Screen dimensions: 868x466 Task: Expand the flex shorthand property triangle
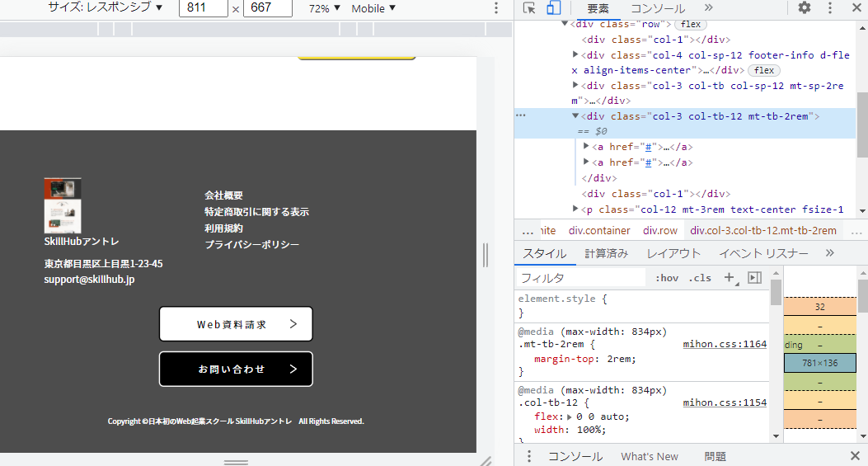(569, 417)
